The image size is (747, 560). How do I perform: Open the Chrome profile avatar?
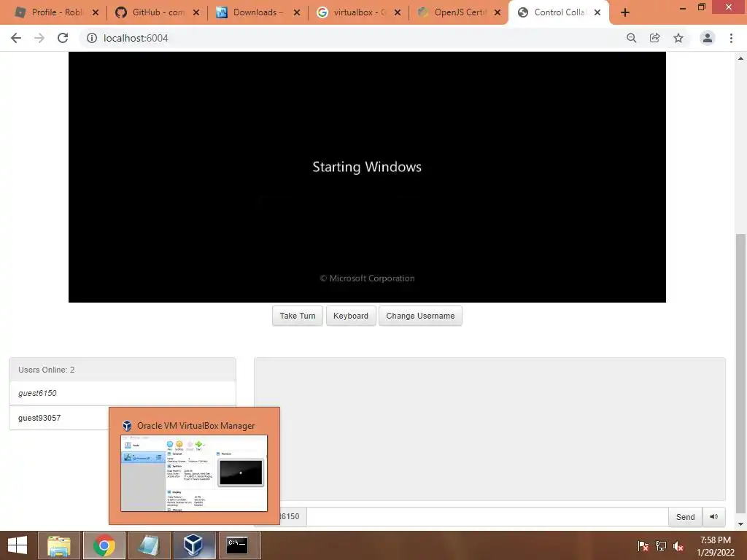(708, 38)
